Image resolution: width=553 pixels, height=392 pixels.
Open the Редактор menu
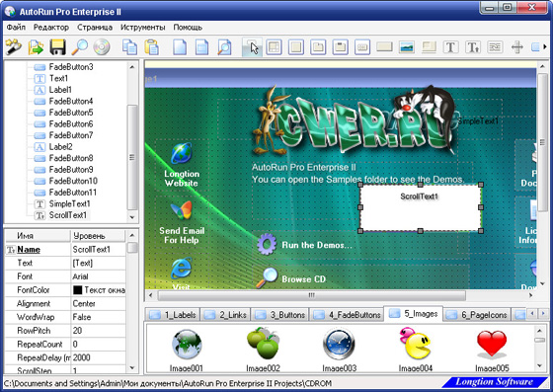(x=51, y=27)
